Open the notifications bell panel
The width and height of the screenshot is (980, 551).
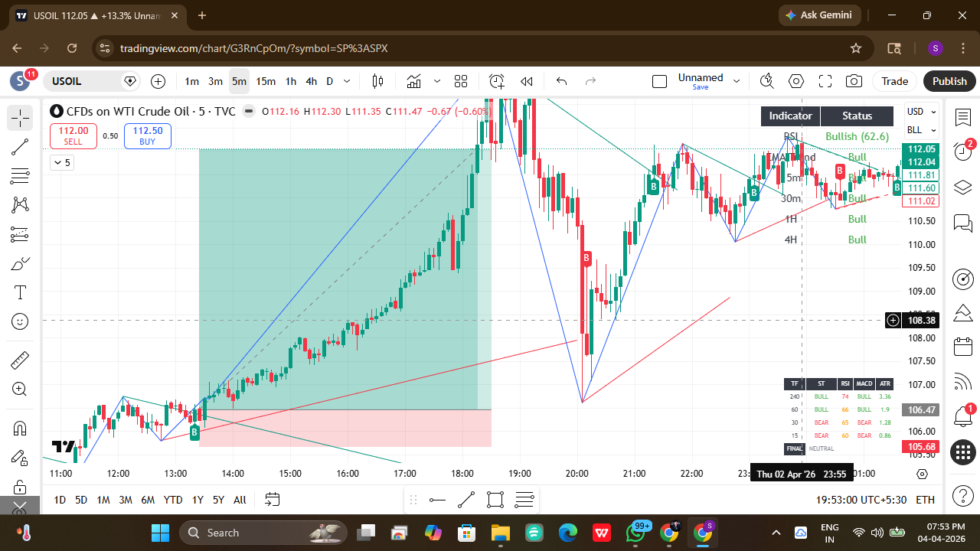click(x=963, y=417)
